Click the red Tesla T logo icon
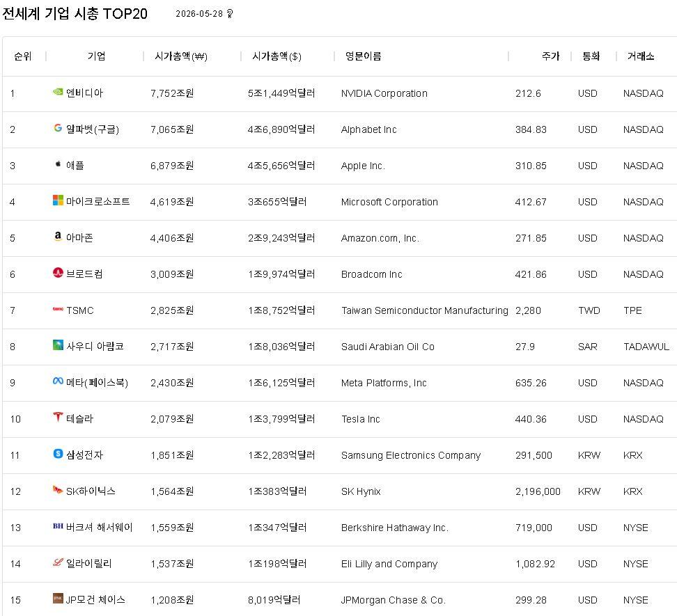Viewport: 677px width, 616px height. (x=58, y=417)
